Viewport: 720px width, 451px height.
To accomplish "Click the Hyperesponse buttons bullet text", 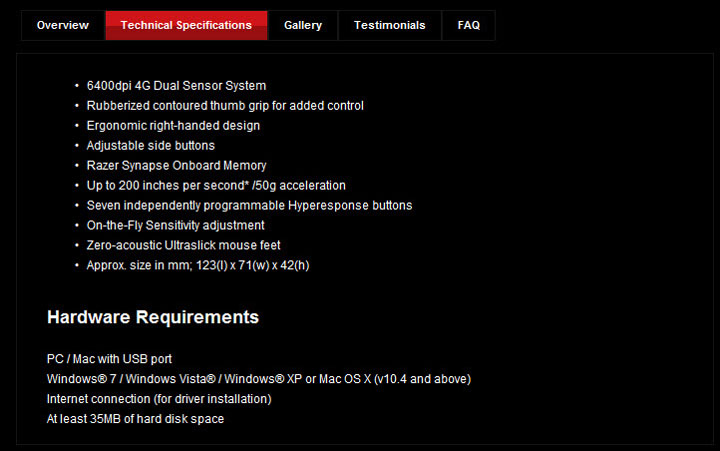I will 249,206.
